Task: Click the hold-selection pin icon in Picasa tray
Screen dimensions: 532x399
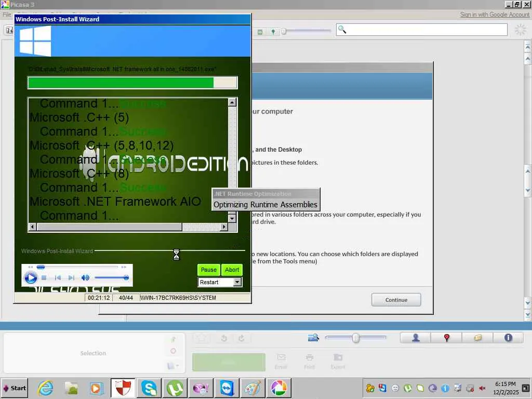Action: click(x=174, y=339)
